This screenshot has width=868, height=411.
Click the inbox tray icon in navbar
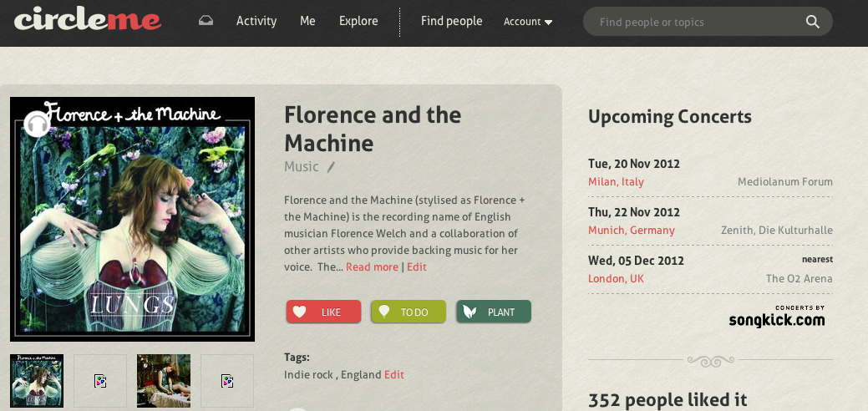tap(206, 21)
